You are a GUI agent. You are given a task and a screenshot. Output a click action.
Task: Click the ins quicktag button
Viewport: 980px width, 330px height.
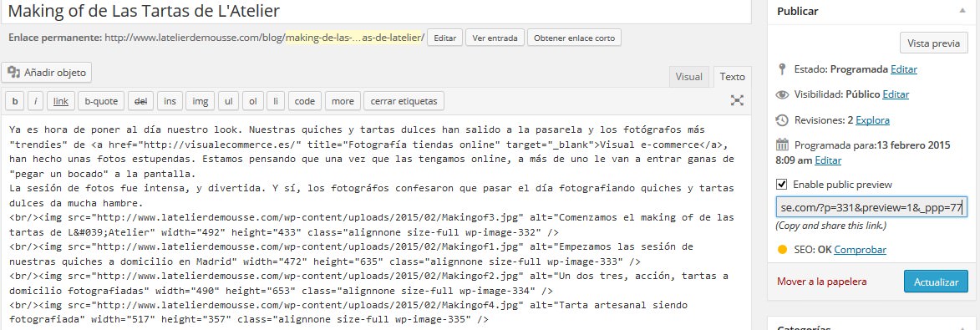tap(170, 100)
